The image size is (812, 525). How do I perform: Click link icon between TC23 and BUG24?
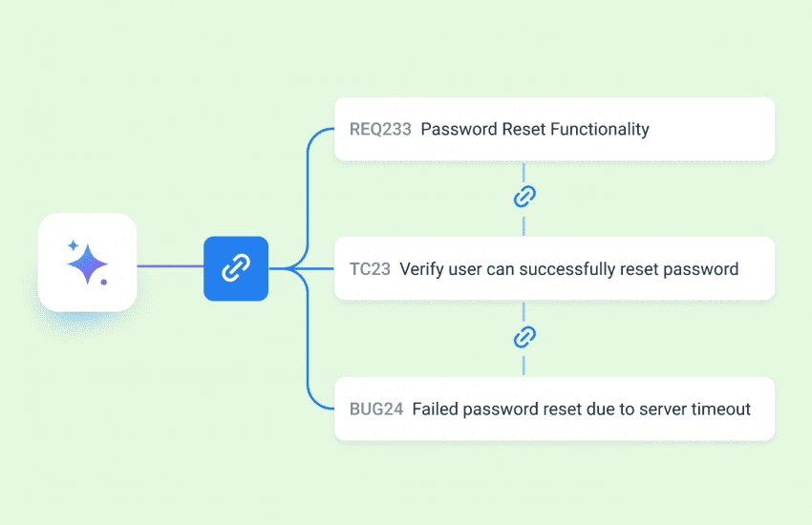pos(524,337)
